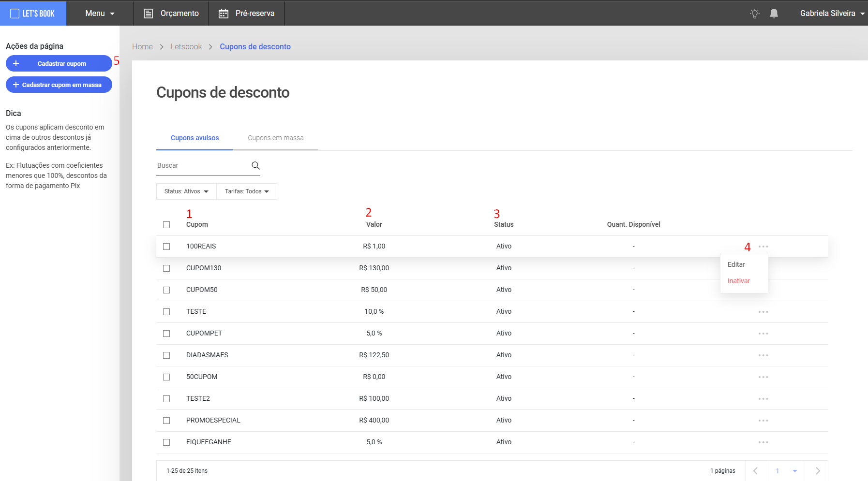This screenshot has width=868, height=481.
Task: Switch to Cupons avulsos tab
Action: [x=195, y=138]
